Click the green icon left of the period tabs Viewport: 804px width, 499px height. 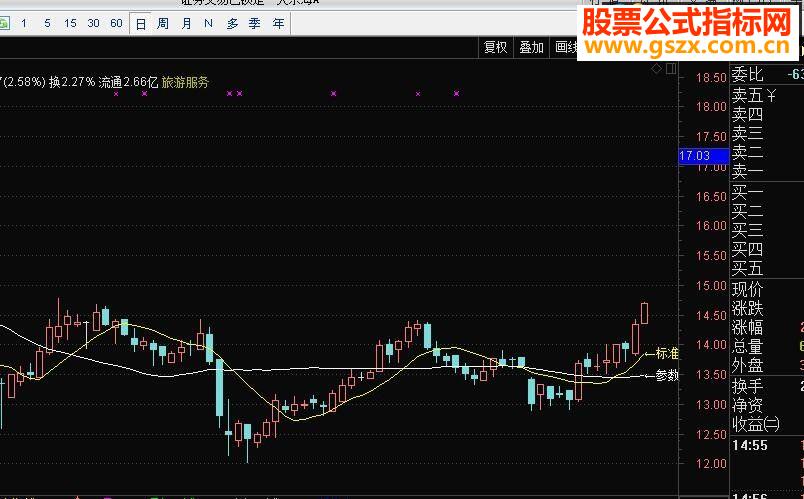[x=4, y=24]
